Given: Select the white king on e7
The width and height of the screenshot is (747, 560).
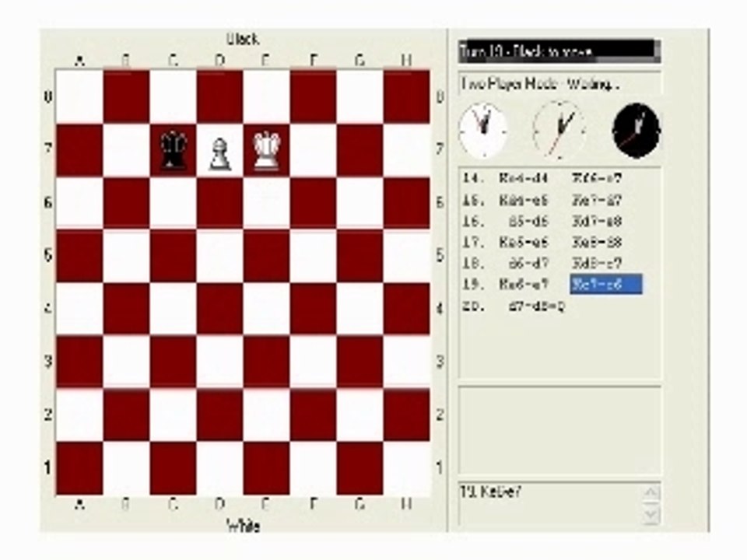Looking at the screenshot, I should click(x=266, y=150).
